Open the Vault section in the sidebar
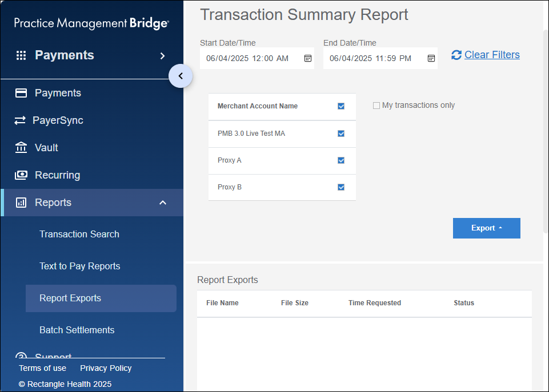This screenshot has width=549, height=392. (20, 147)
